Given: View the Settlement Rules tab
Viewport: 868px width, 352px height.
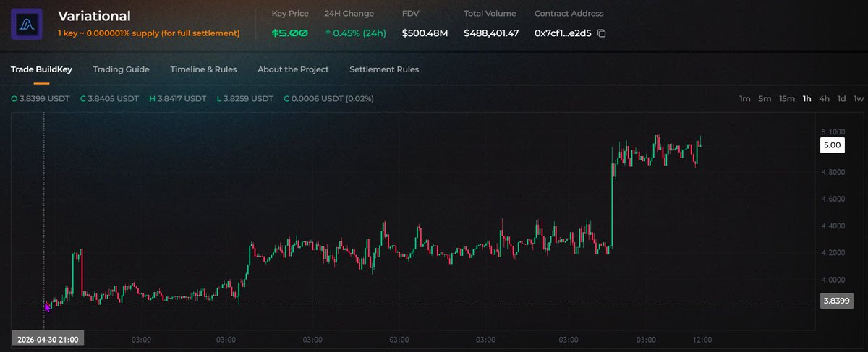Looking at the screenshot, I should click(384, 69).
